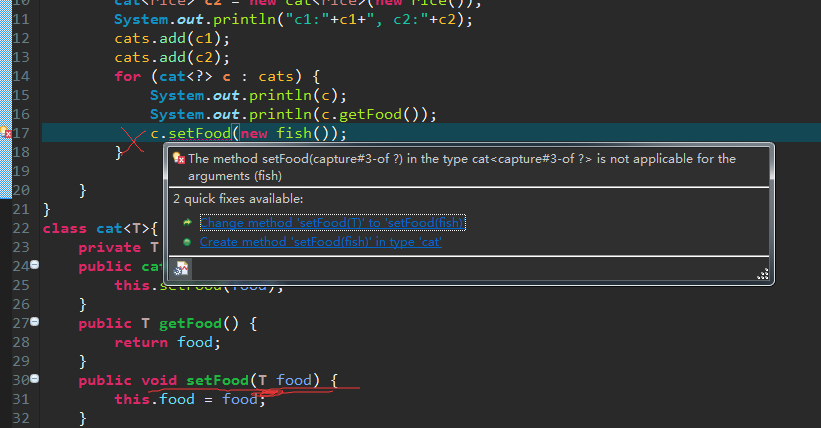Viewport: 821px width, 428px height.
Task: Open the problem configuration icon in the tooltip footer
Action: (181, 269)
